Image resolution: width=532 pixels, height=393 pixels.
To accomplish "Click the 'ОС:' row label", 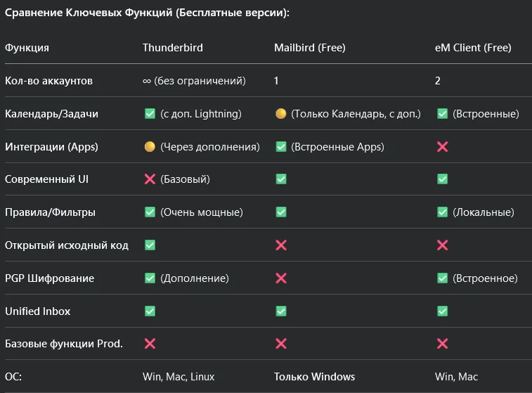I will tap(13, 377).
